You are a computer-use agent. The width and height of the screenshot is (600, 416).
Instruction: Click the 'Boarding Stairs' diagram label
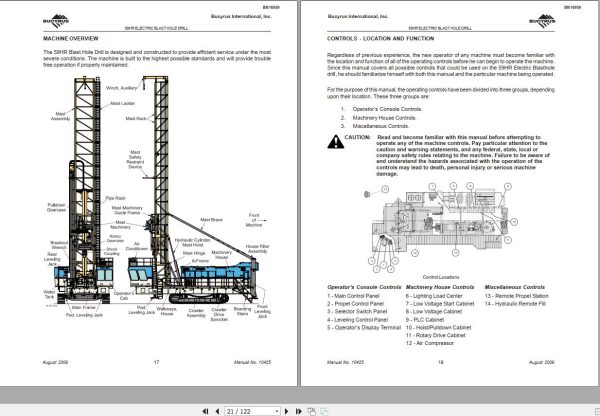point(242,311)
